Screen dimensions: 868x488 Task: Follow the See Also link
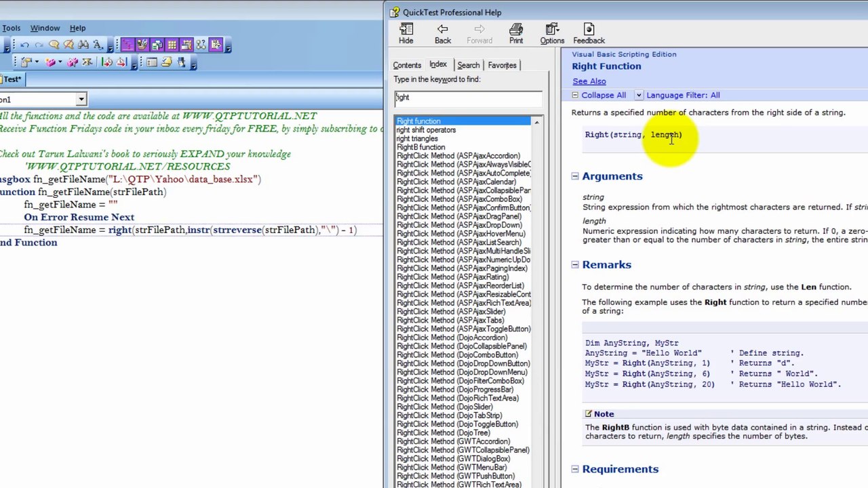[589, 81]
